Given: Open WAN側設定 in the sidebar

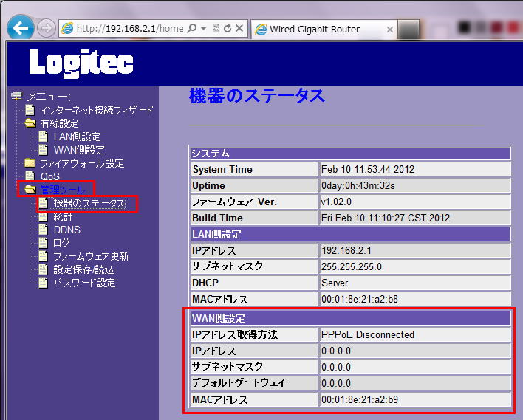Looking at the screenshot, I should point(79,150).
